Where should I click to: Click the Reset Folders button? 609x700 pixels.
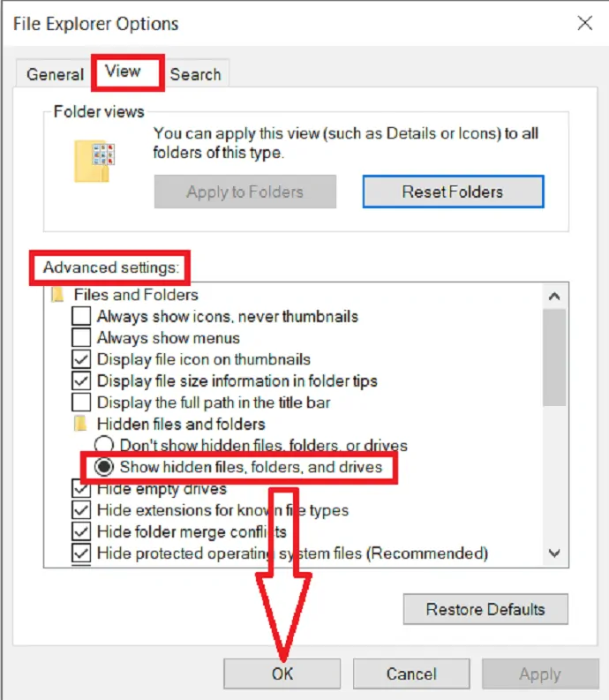[453, 192]
